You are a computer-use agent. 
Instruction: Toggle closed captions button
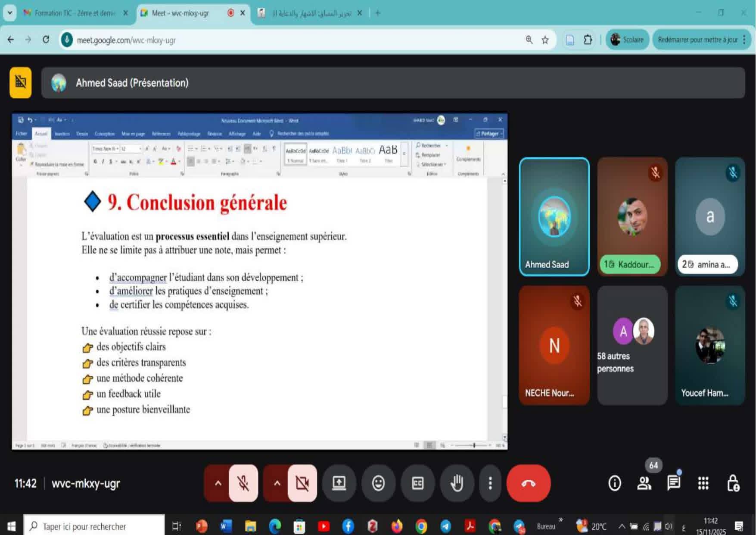(x=417, y=483)
